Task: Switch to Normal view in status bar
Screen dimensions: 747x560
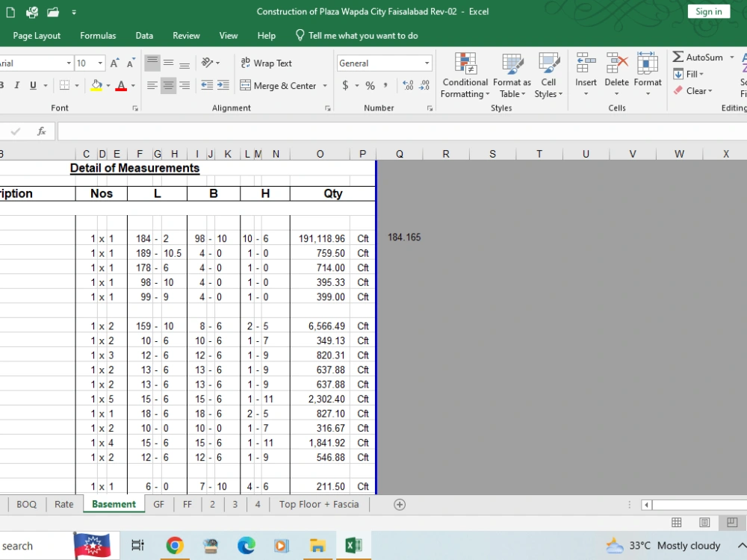Action: [677, 523]
